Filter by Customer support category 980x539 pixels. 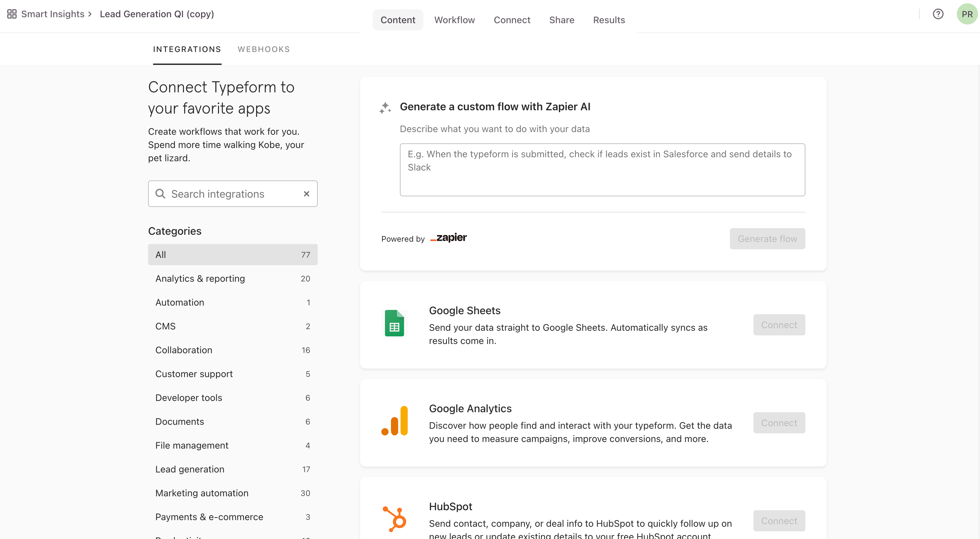233,374
